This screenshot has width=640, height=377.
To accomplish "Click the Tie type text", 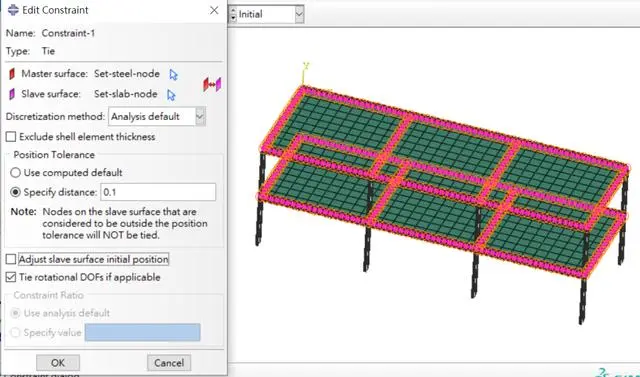I will [x=48, y=51].
